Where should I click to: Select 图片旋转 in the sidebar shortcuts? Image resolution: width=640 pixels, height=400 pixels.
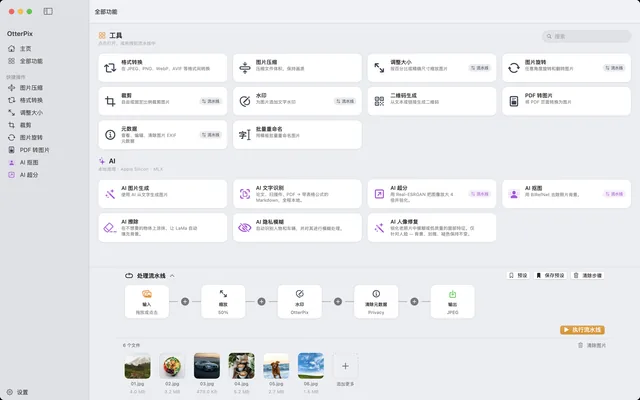(25, 138)
